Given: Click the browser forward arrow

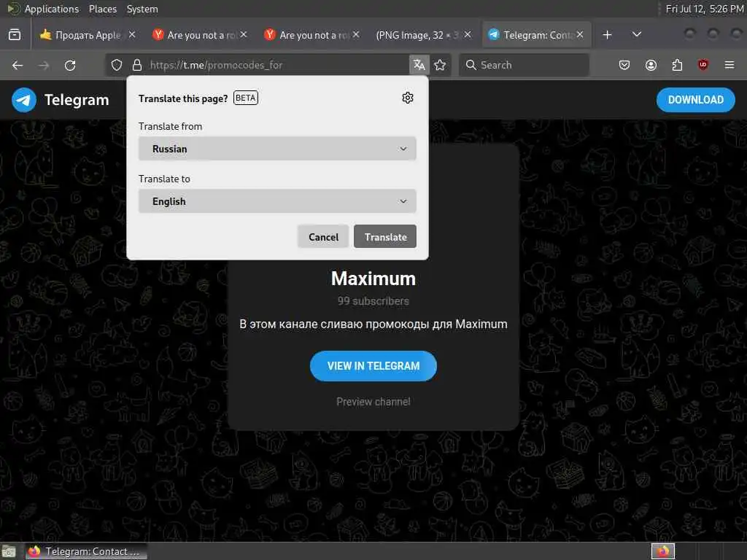Looking at the screenshot, I should point(44,65).
